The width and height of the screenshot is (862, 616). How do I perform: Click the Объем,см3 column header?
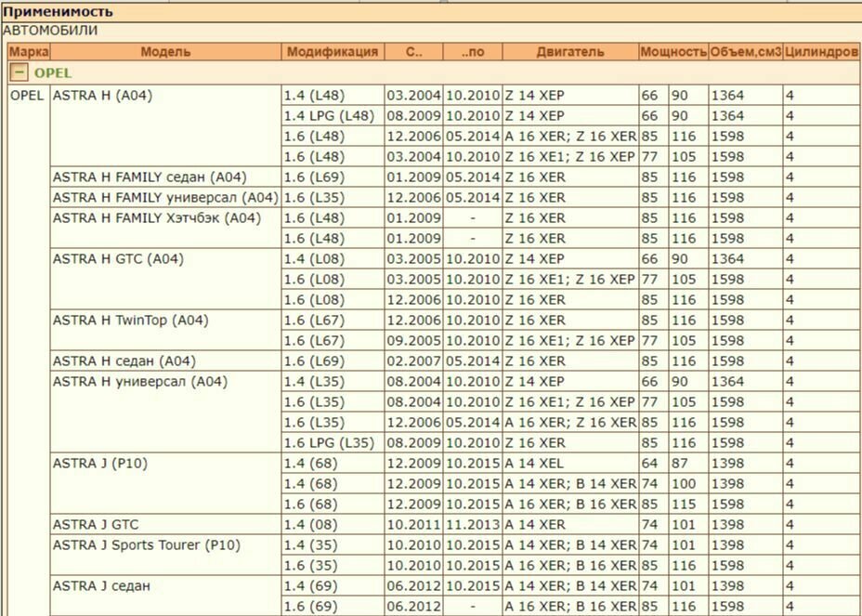[x=746, y=52]
